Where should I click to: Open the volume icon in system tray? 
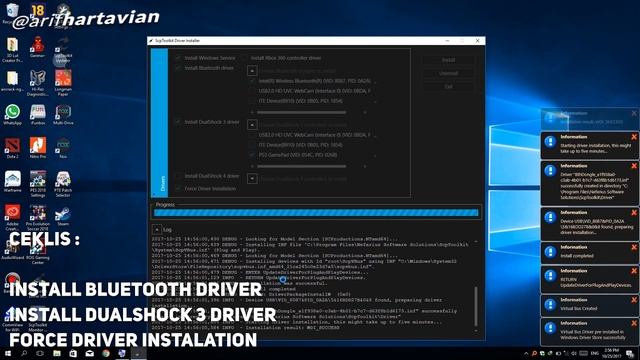click(x=574, y=353)
